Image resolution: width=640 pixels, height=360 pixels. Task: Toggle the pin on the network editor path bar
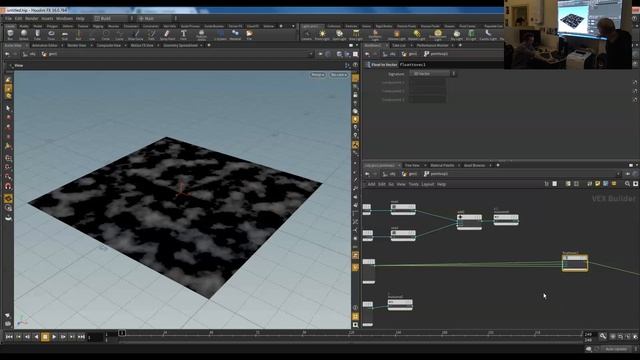tap(628, 174)
